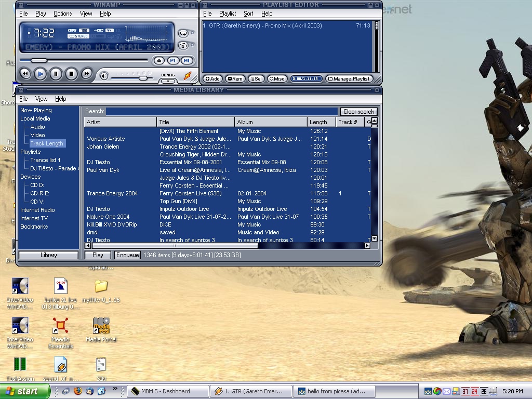This screenshot has height=399, width=532.
Task: Open the Add menu in Playlist Editor
Action: (212, 79)
